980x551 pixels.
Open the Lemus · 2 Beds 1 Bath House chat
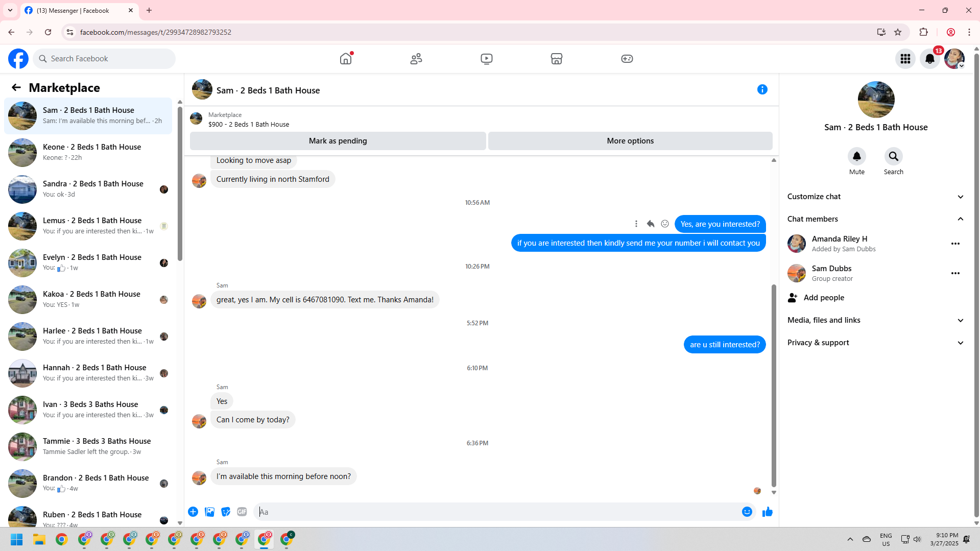coord(88,226)
